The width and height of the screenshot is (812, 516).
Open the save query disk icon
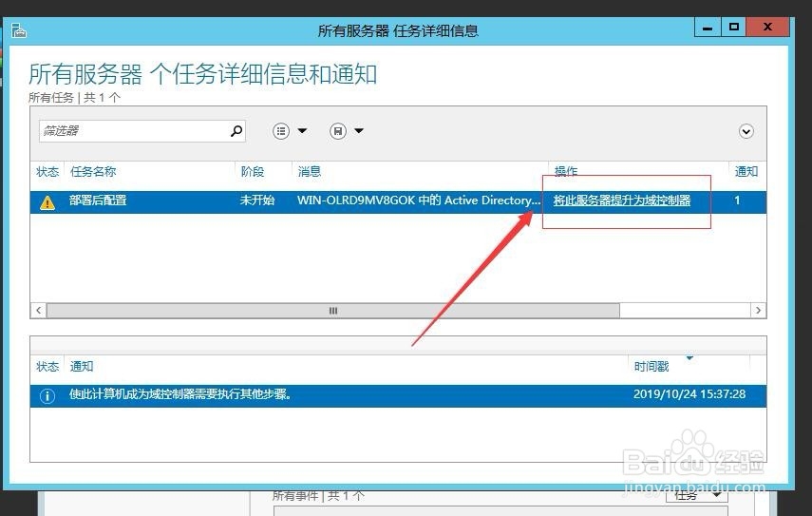click(338, 131)
